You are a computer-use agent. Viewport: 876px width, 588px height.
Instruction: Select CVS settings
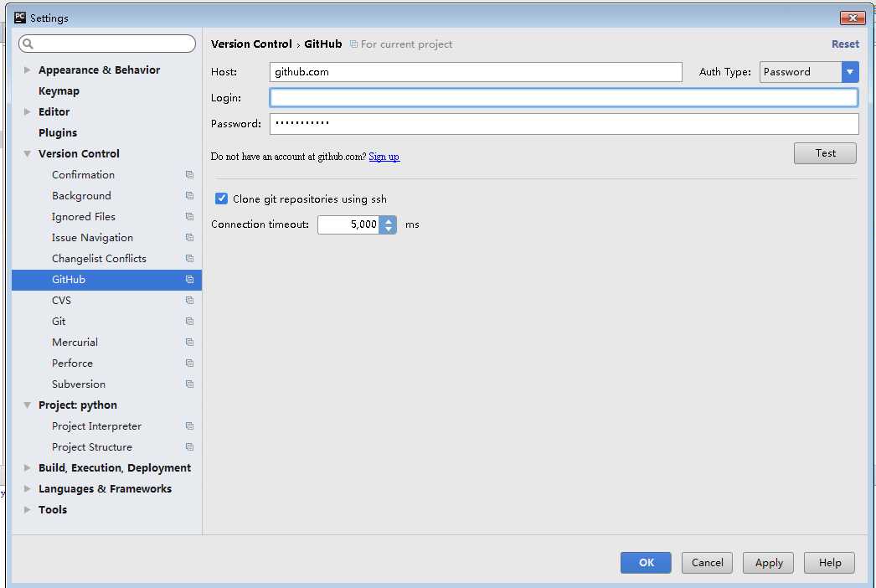coord(61,301)
